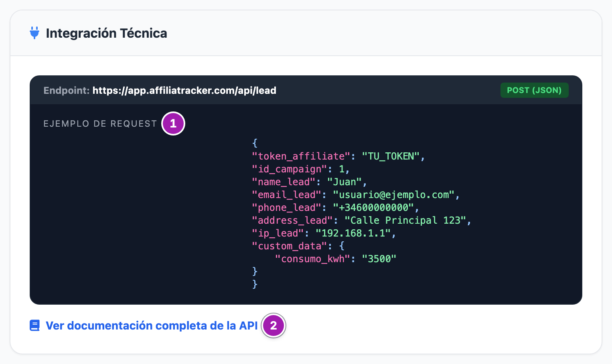Click the "address_lead" key
Viewport: 612px width, 364px height.
coord(292,220)
